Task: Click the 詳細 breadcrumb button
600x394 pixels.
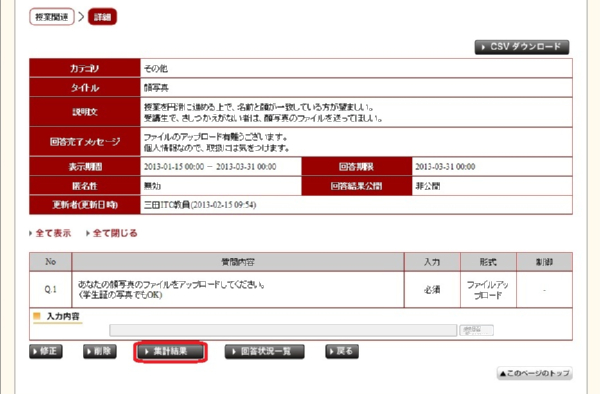Action: [102, 17]
